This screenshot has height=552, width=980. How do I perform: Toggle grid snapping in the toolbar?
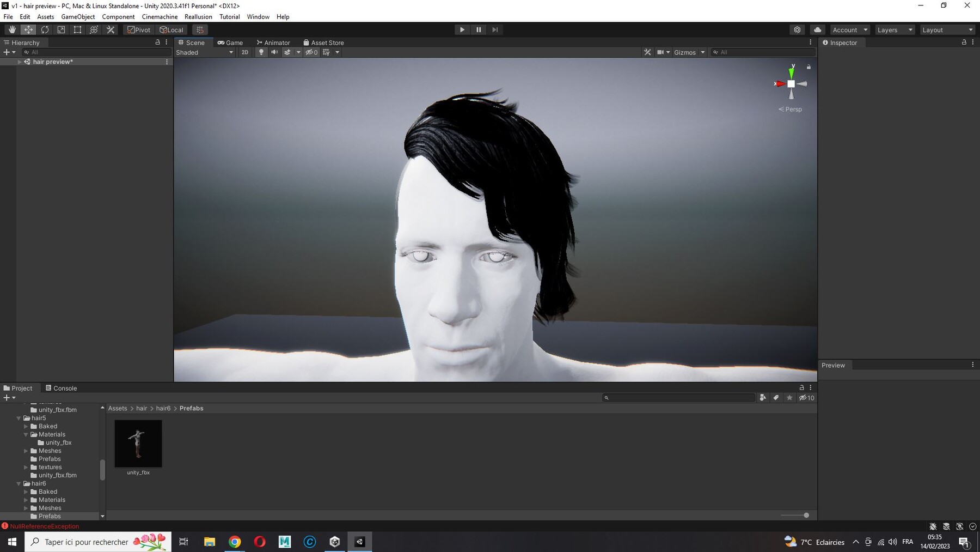tap(200, 30)
